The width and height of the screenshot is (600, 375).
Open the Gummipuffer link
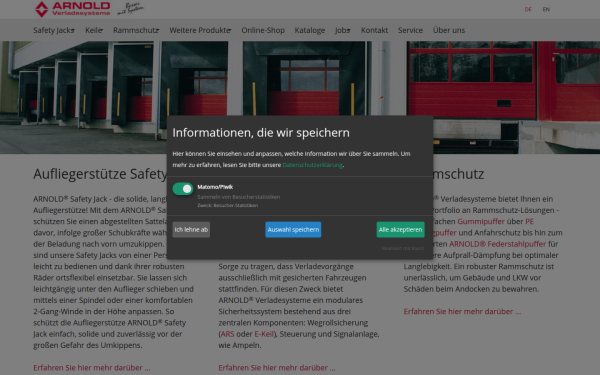[481, 222]
